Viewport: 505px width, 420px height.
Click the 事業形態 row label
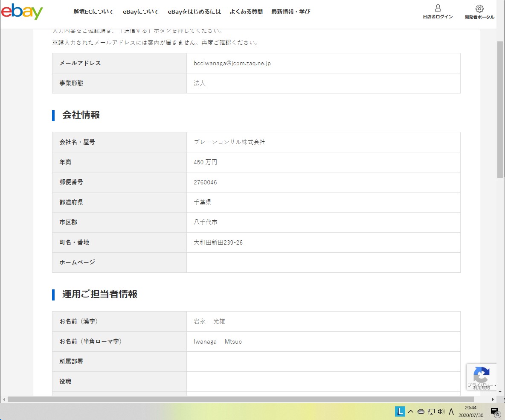coord(71,83)
